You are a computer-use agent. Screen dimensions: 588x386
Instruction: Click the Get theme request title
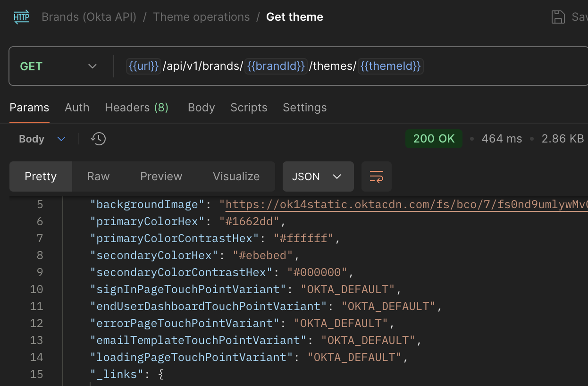coord(294,17)
